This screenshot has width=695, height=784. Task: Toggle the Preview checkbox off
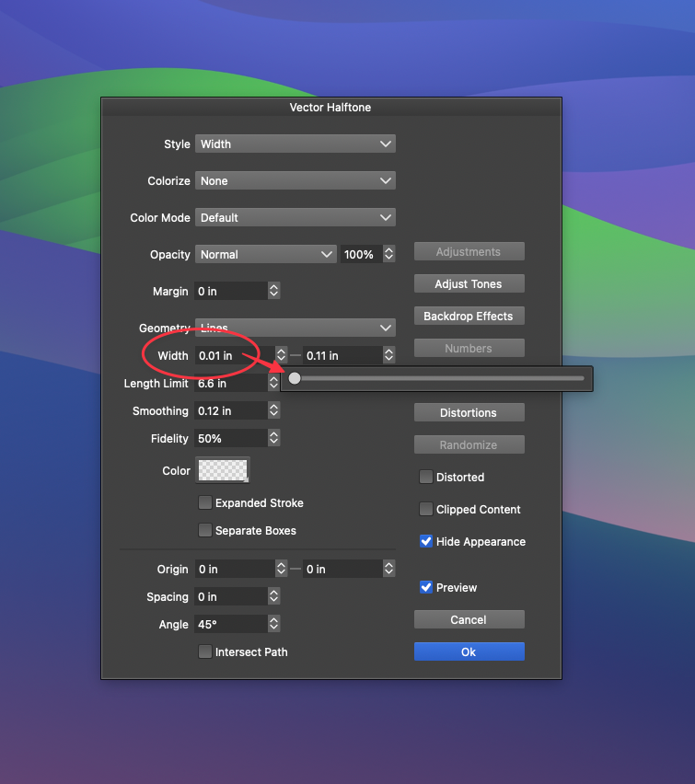coord(426,588)
